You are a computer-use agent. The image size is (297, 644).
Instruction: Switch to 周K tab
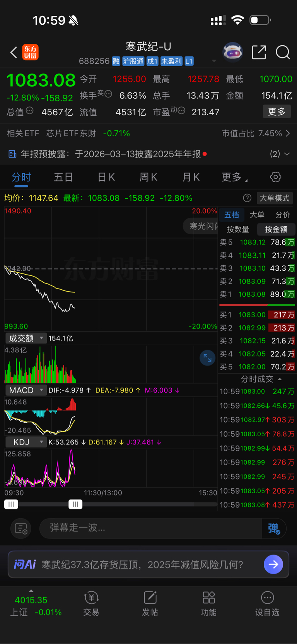[x=148, y=177]
